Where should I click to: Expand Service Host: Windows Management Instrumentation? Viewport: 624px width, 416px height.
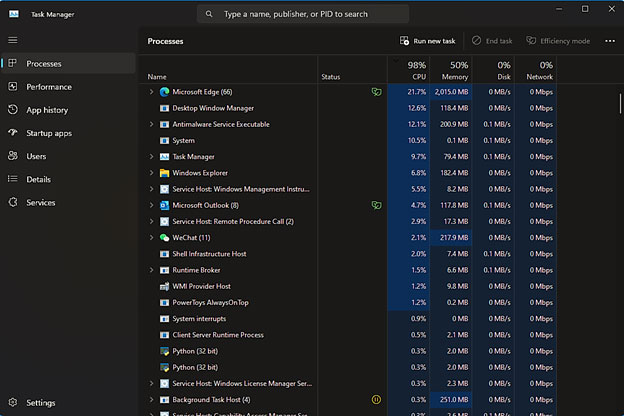pyautogui.click(x=151, y=189)
